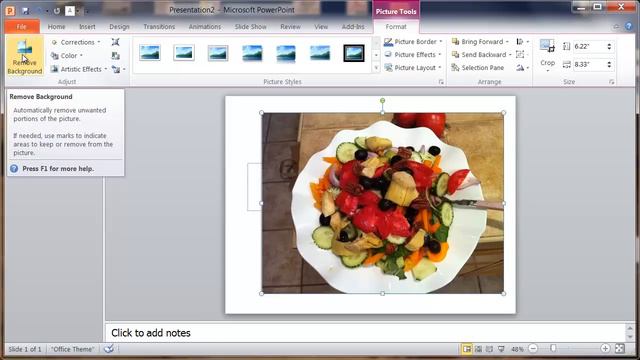Expand the Picture Styles gallery More arrow
This screenshot has width=640, height=360.
(376, 68)
